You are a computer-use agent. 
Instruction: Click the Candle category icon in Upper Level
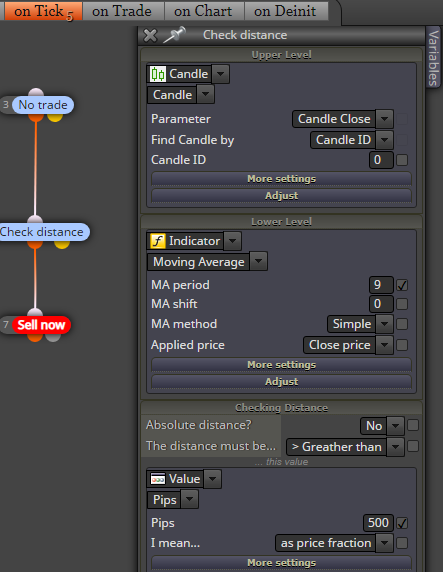158,74
